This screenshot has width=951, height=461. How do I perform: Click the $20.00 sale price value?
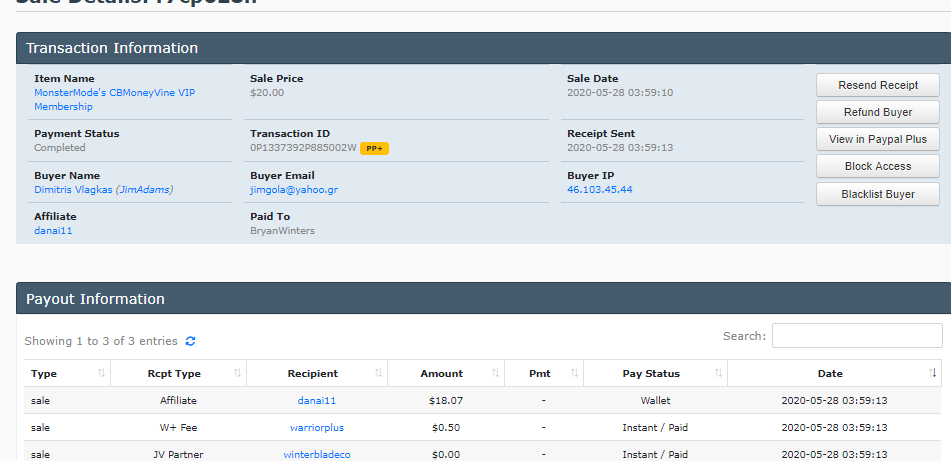267,93
